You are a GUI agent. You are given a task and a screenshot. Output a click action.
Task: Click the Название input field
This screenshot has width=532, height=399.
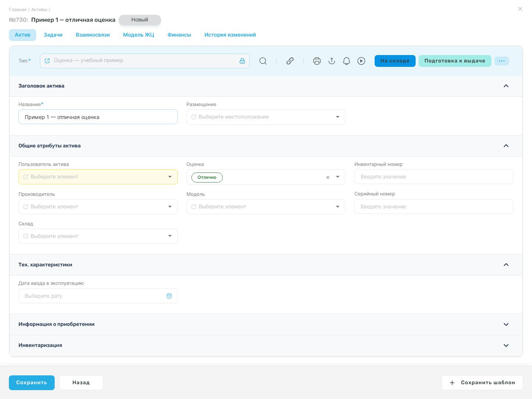coord(98,117)
